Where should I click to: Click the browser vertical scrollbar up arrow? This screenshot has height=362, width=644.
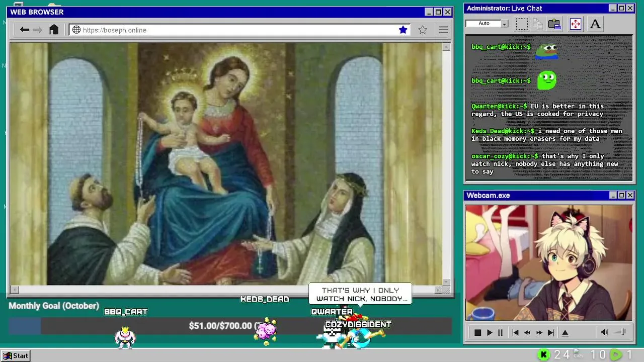pos(446,47)
